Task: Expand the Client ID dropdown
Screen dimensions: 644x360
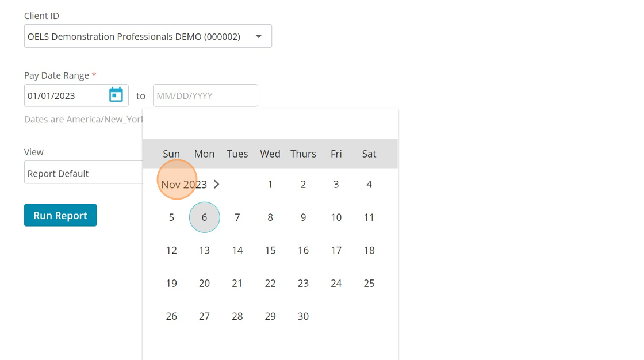Action: click(259, 36)
